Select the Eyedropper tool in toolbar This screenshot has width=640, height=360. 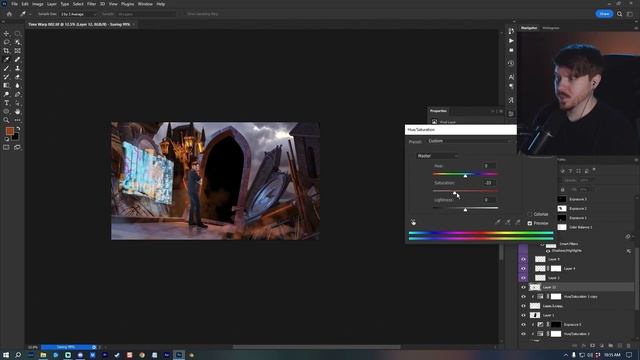(6, 60)
